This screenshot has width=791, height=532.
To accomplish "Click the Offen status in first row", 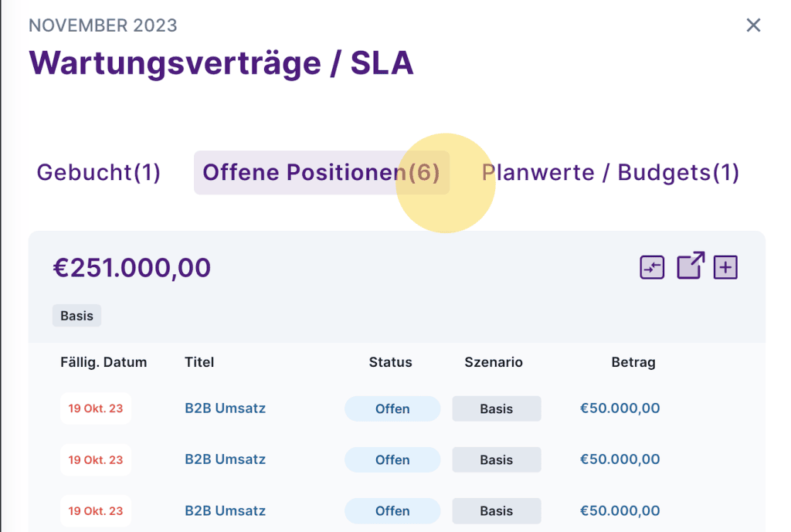I will point(392,408).
